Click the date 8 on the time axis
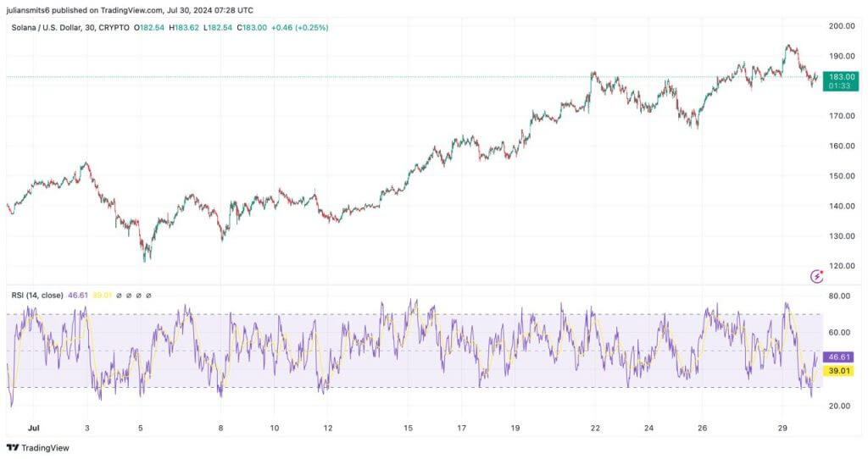The image size is (868, 459). pyautogui.click(x=221, y=428)
